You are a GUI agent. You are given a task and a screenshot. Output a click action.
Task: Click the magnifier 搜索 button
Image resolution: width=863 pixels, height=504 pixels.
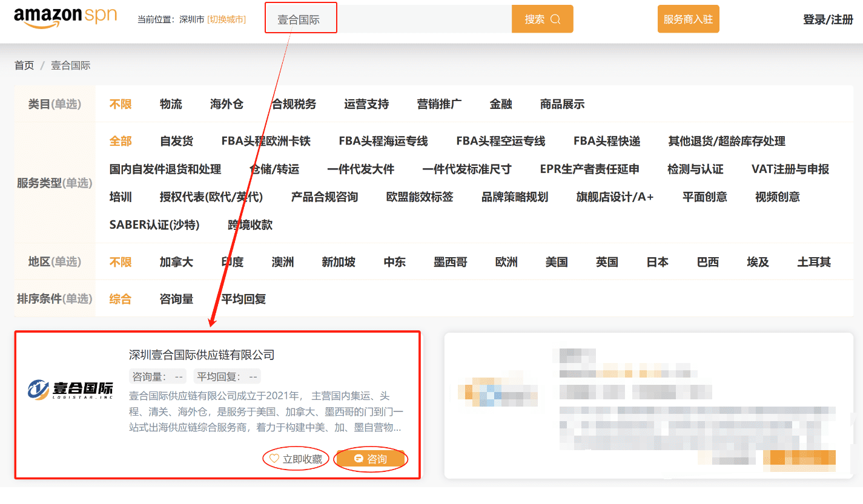[x=542, y=19]
